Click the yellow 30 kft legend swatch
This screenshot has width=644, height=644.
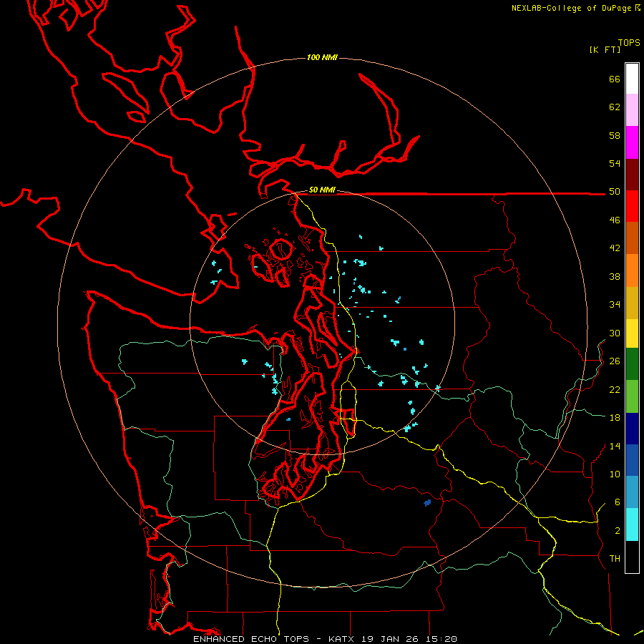click(x=632, y=333)
